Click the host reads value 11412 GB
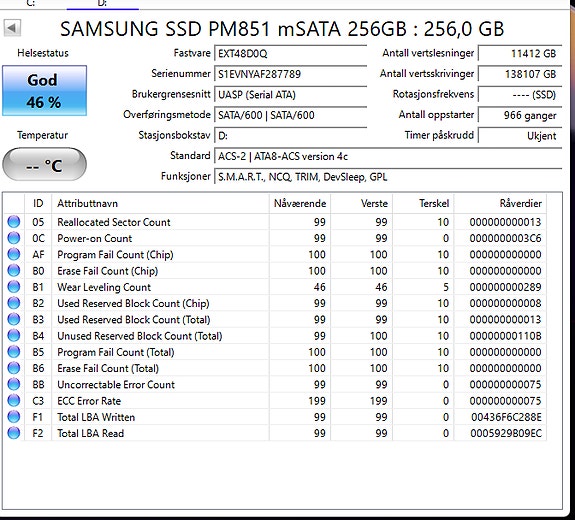This screenshot has width=575, height=520. click(520, 54)
